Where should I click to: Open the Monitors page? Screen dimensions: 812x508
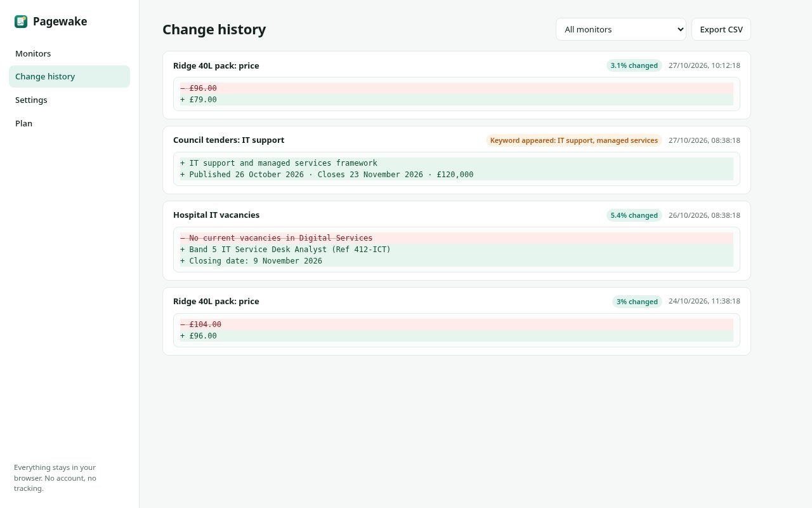pyautogui.click(x=69, y=53)
